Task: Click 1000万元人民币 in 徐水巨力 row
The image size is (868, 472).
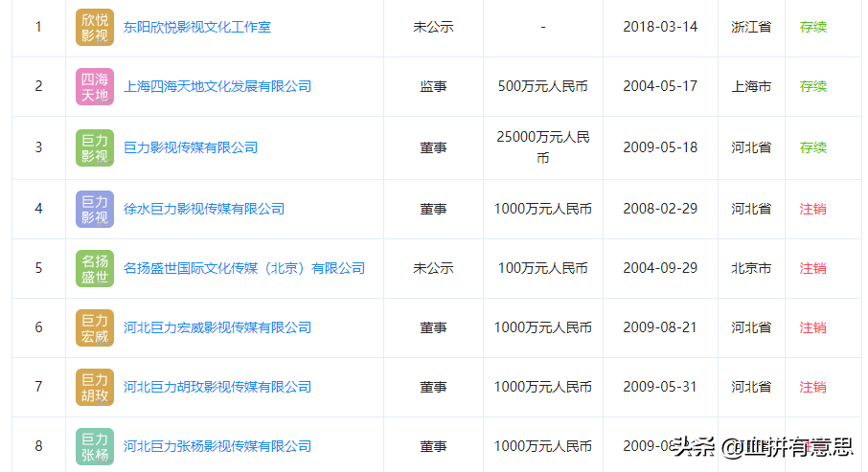Action: point(542,209)
